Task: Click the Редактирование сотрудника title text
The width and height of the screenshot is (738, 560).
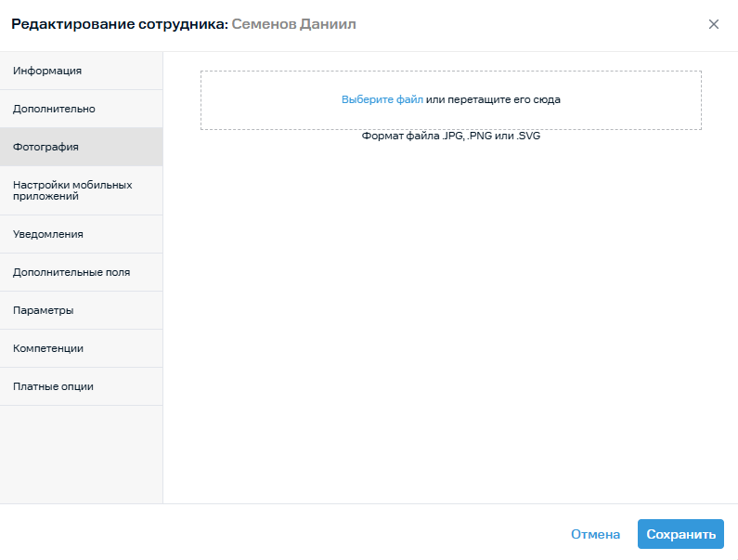Action: click(119, 24)
